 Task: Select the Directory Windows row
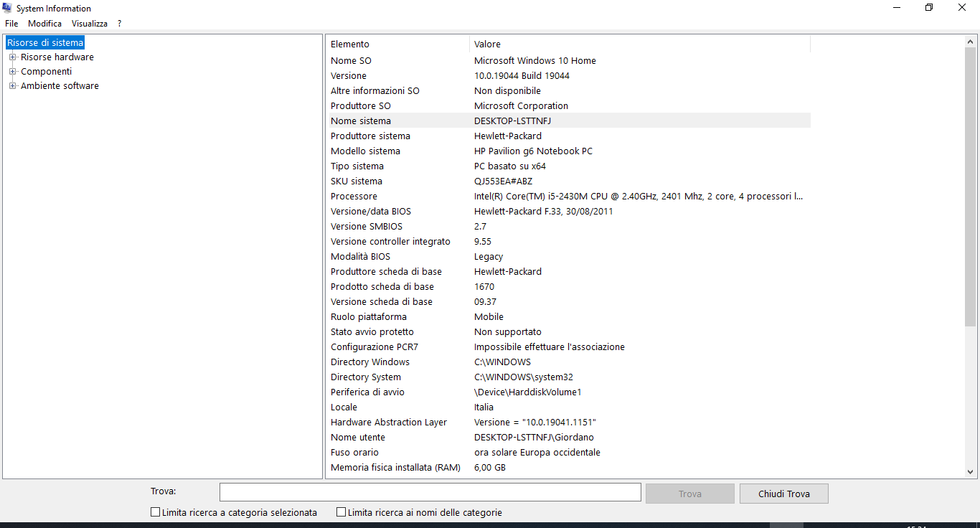569,362
